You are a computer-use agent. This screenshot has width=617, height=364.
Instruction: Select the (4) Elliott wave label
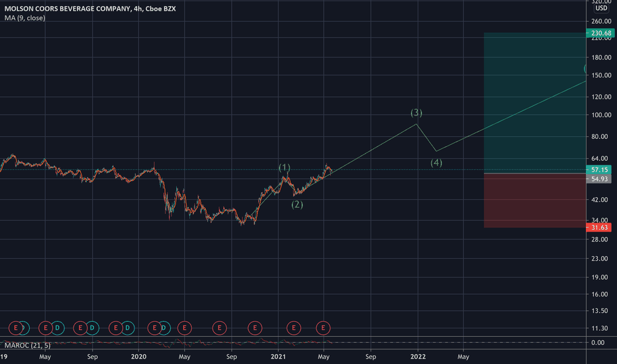(436, 163)
